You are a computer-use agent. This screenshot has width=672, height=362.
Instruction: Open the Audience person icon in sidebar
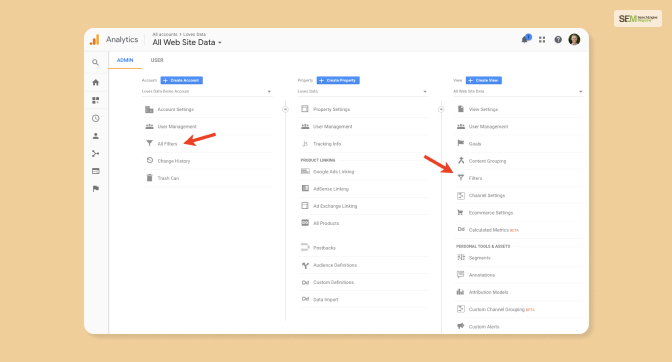point(96,136)
